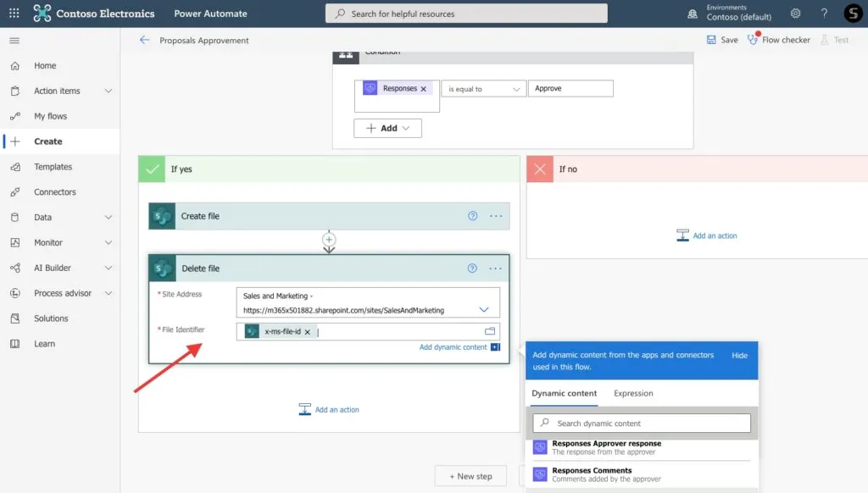
Task: Expand AI Builder chevron
Action: pyautogui.click(x=108, y=268)
